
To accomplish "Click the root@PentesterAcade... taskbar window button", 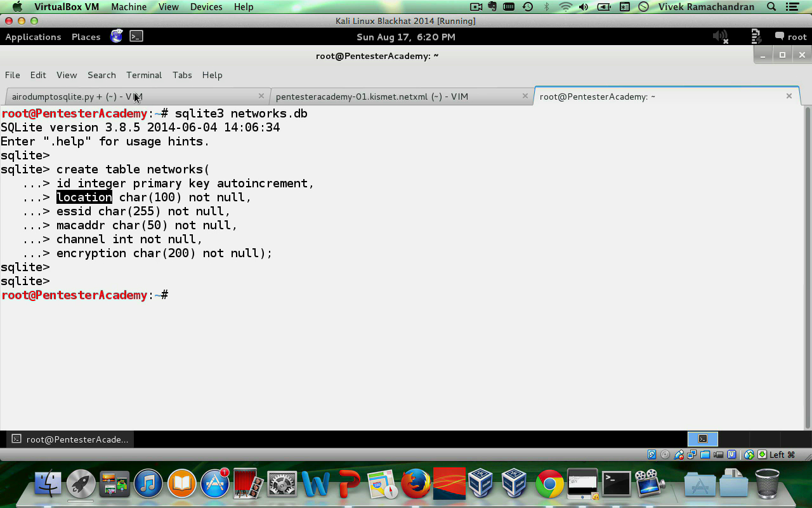I will (70, 439).
